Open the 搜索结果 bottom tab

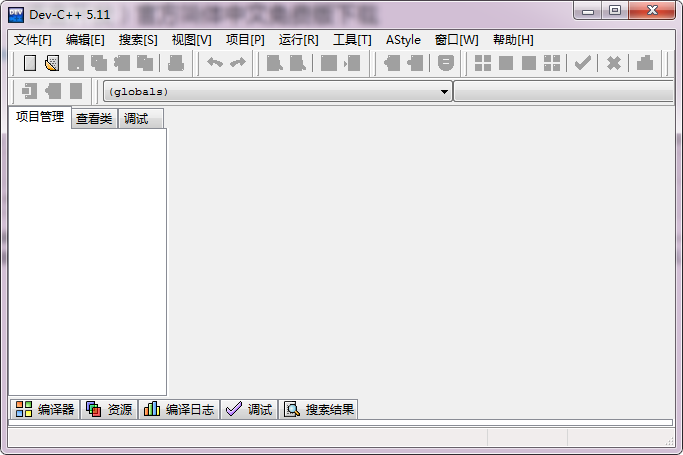(319, 409)
